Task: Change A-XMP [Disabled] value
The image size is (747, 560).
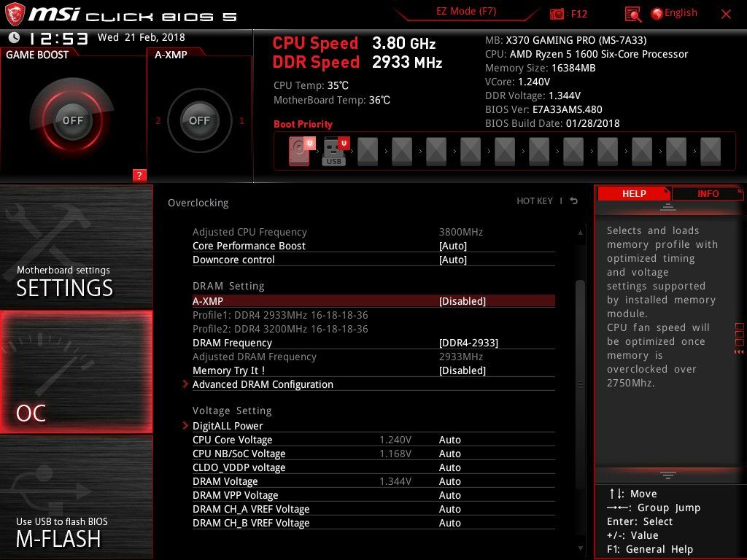Action: (462, 301)
